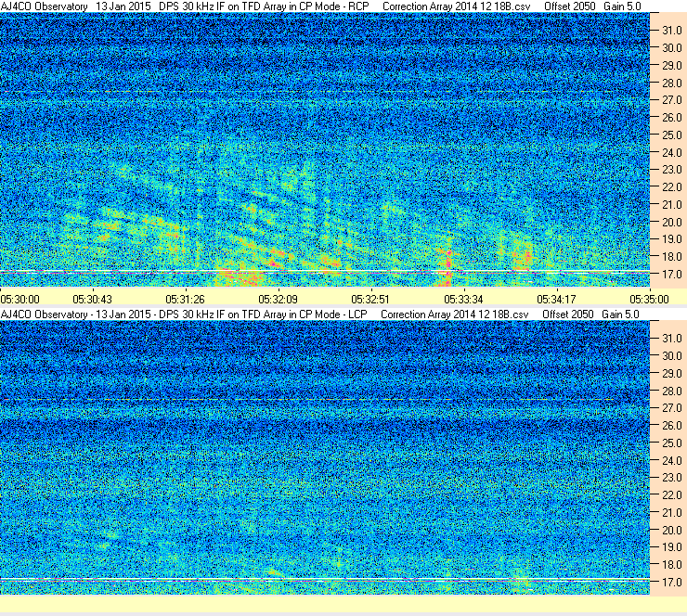Pick the 19.0 label on LCP axis

pos(672,547)
